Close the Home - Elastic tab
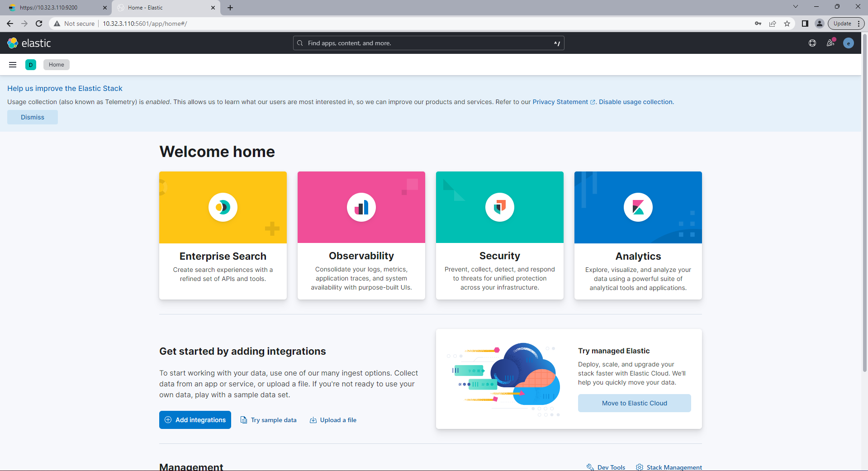Screen dimensions: 868x471 213,8
